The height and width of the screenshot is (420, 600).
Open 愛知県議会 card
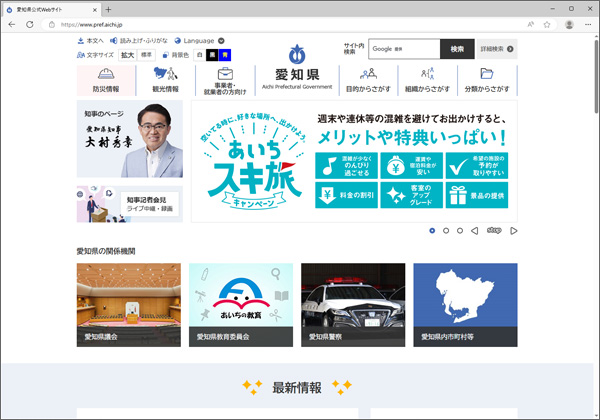tap(129, 305)
